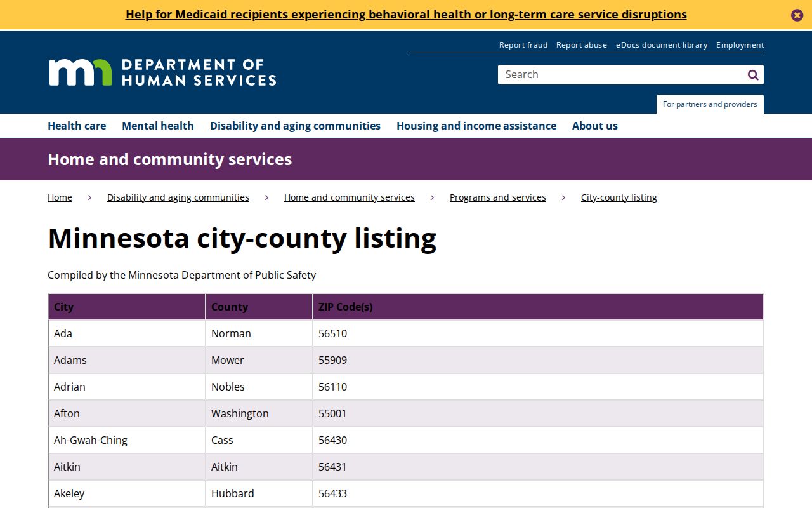The image size is (812, 508).
Task: Select the Norman county cell
Action: [x=259, y=333]
